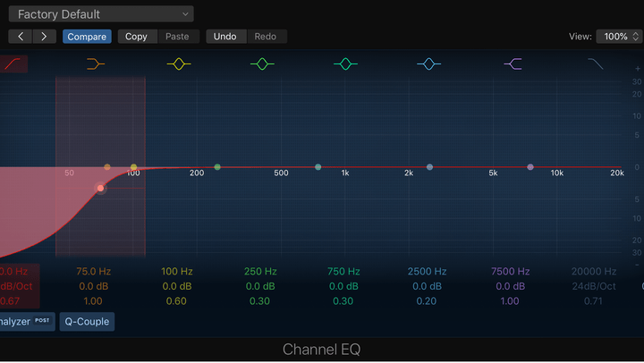Click the 24dB/Oct slope value
Viewport: 644px width, 363px height.
point(594,286)
